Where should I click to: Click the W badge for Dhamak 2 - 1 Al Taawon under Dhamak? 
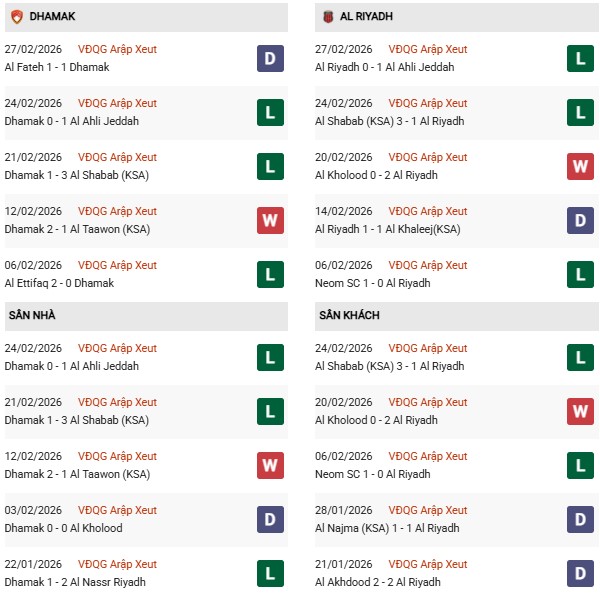[270, 220]
